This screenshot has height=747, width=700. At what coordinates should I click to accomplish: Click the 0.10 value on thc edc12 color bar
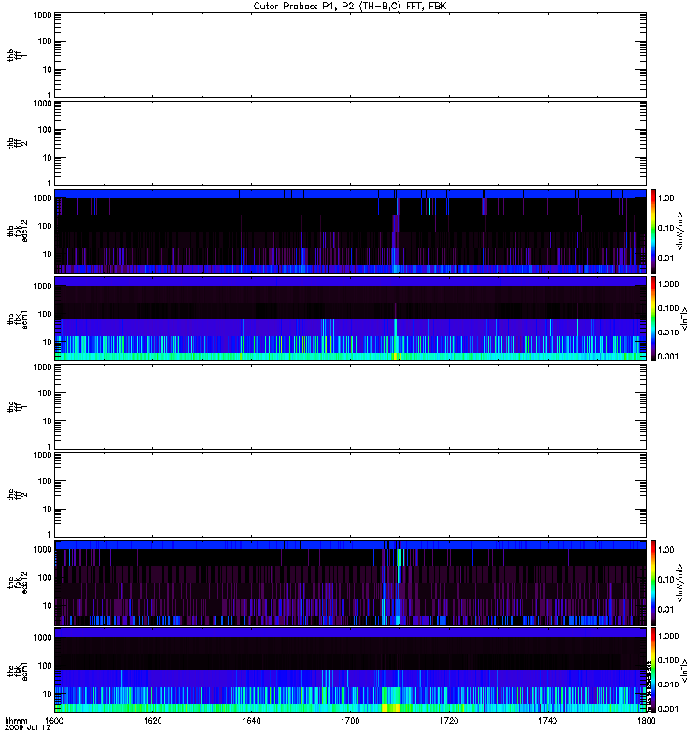665,579
